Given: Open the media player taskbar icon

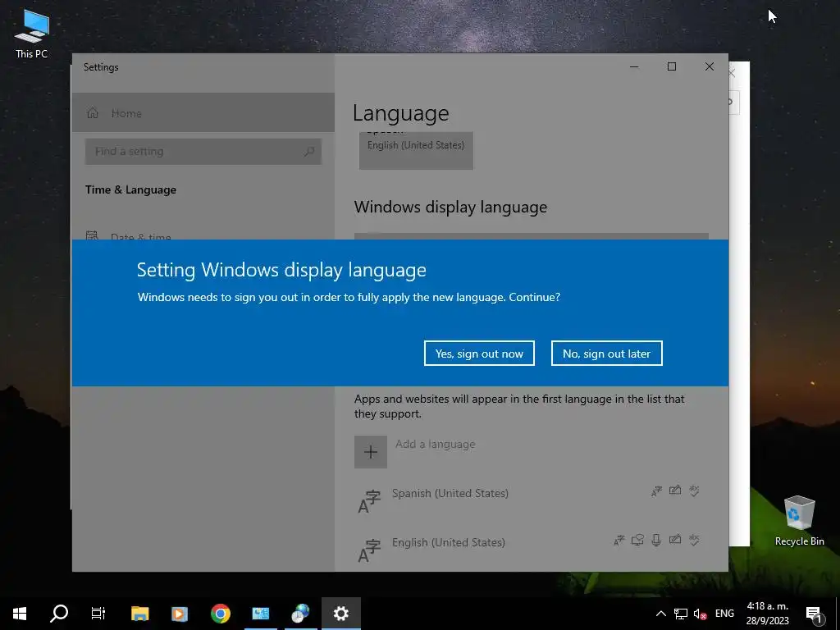Looking at the screenshot, I should click(x=180, y=614).
